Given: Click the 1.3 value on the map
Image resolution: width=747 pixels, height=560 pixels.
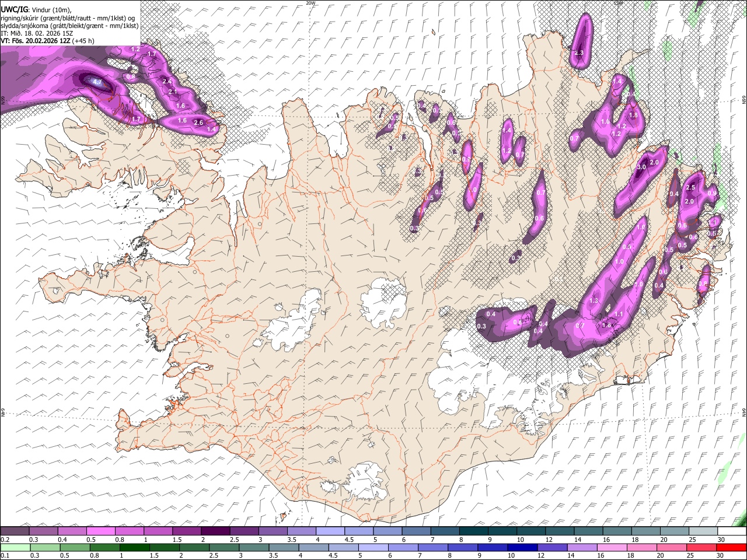Looking at the screenshot, I should [594, 301].
